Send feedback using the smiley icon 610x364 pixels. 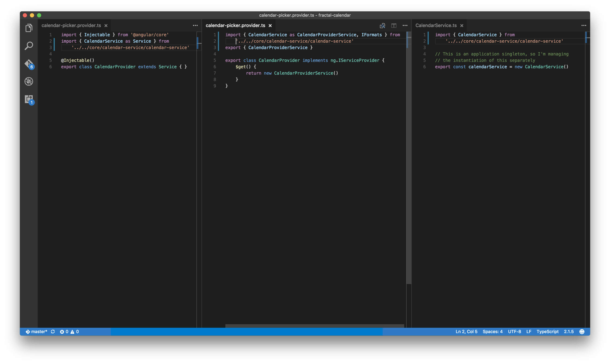click(582, 332)
